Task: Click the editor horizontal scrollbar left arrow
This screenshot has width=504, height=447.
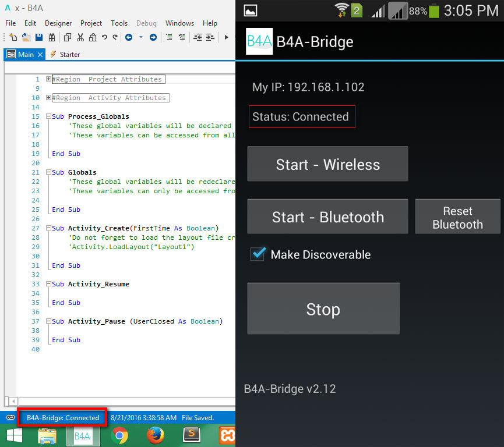Action: tap(13, 402)
